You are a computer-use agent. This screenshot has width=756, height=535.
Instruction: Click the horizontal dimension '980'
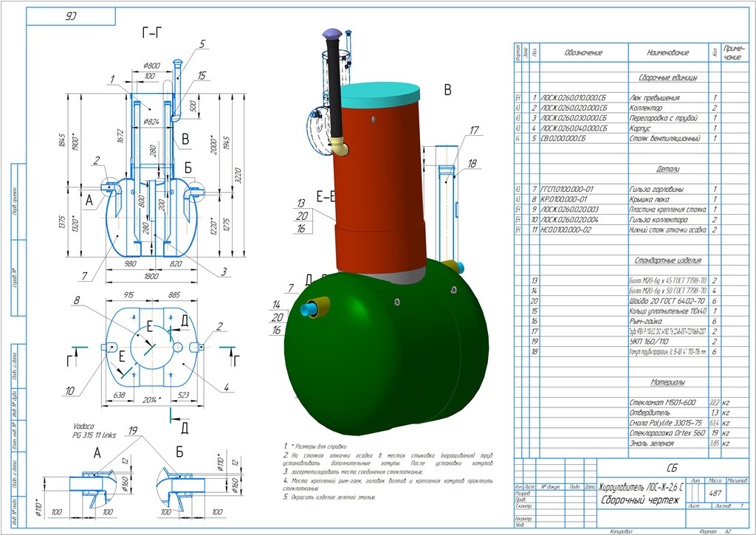130,264
